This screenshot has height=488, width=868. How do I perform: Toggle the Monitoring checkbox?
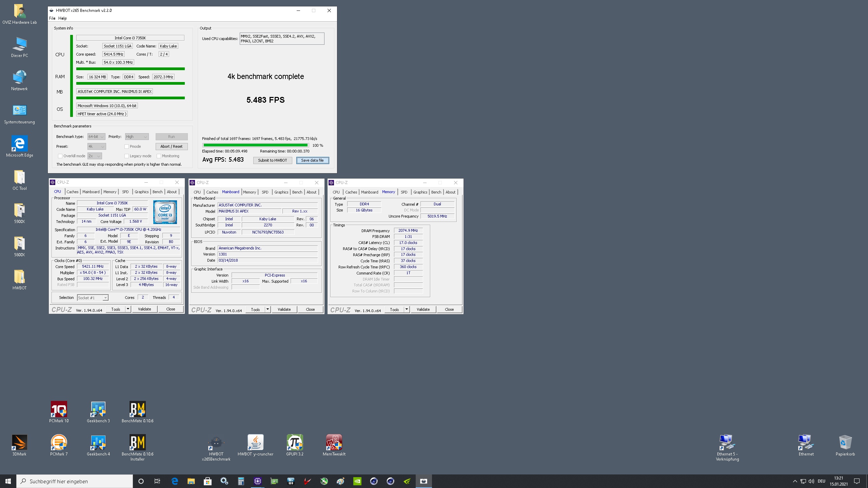[x=159, y=156]
